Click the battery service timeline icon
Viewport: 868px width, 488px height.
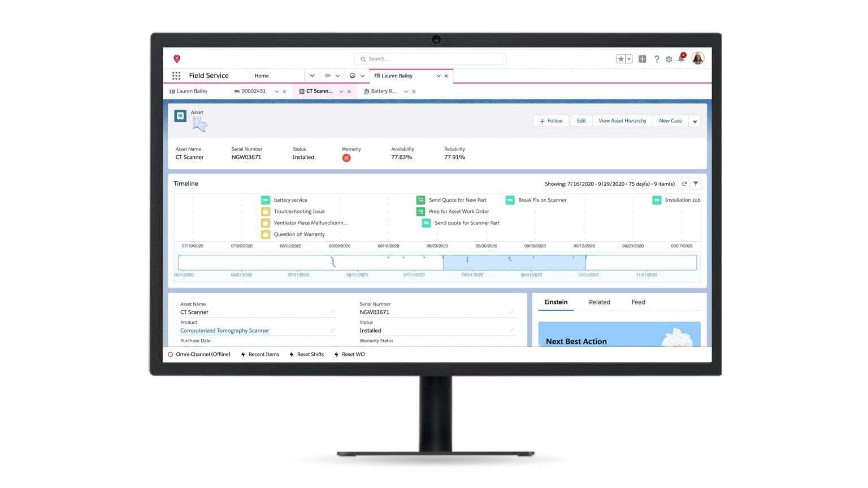(x=266, y=200)
